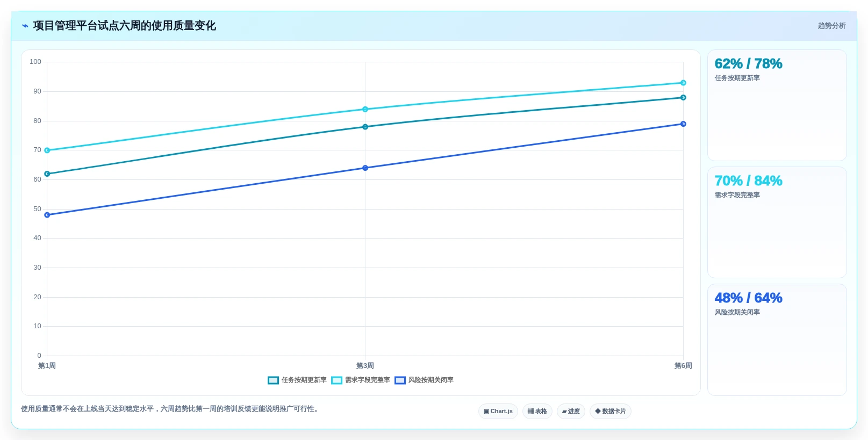Image resolution: width=868 pixels, height=440 pixels.
Task: Click 需求字段完整率 caption in second card
Action: (x=737, y=196)
